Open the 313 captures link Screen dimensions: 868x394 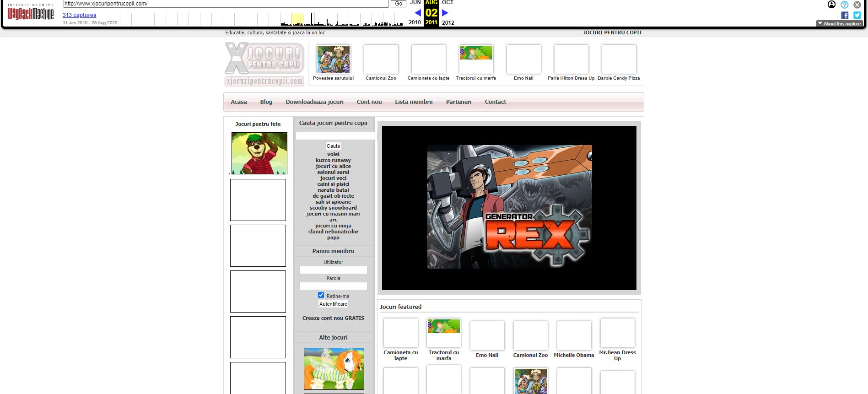click(x=79, y=15)
